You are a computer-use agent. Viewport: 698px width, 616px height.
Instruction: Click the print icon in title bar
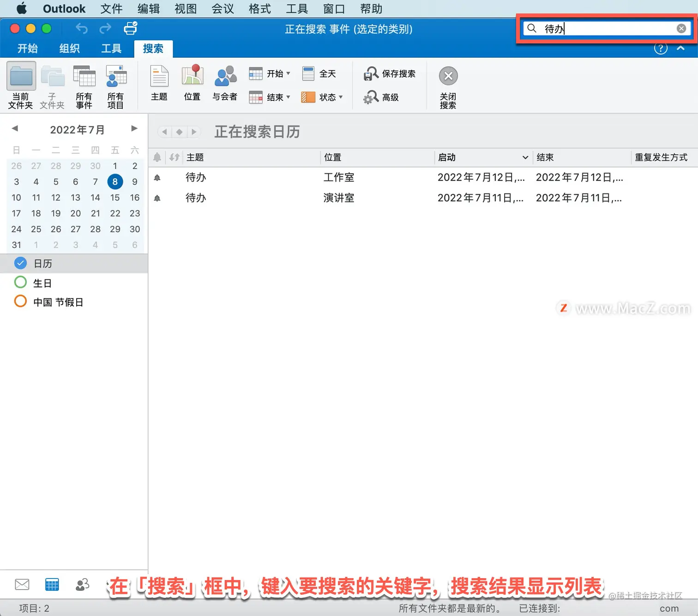(131, 28)
